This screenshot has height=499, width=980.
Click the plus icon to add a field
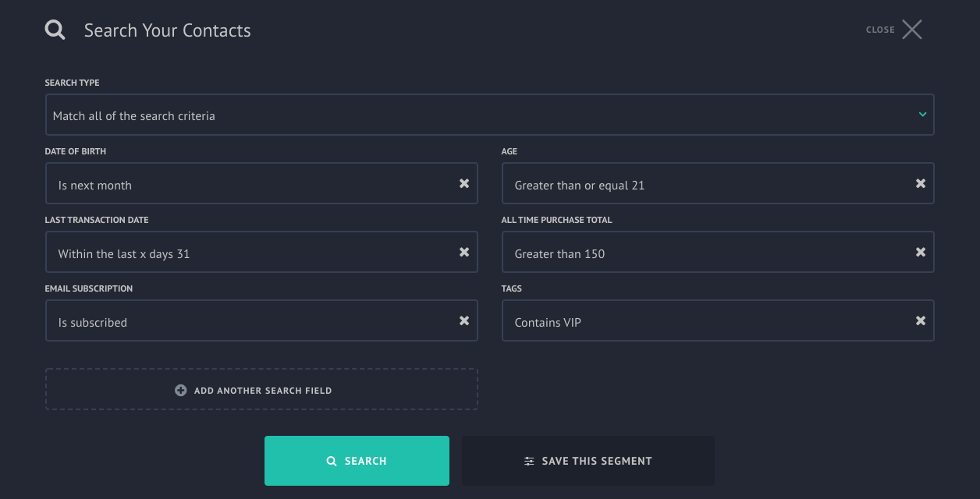(x=180, y=390)
